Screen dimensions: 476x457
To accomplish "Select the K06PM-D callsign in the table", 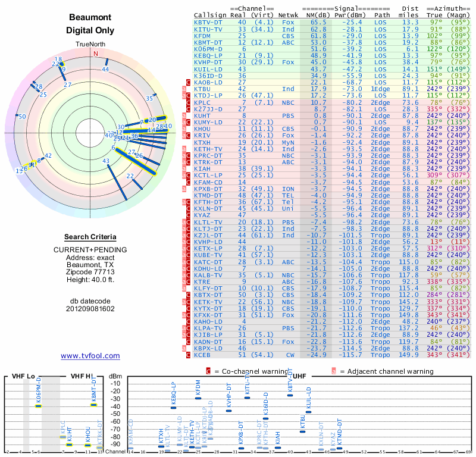I will (208, 49).
